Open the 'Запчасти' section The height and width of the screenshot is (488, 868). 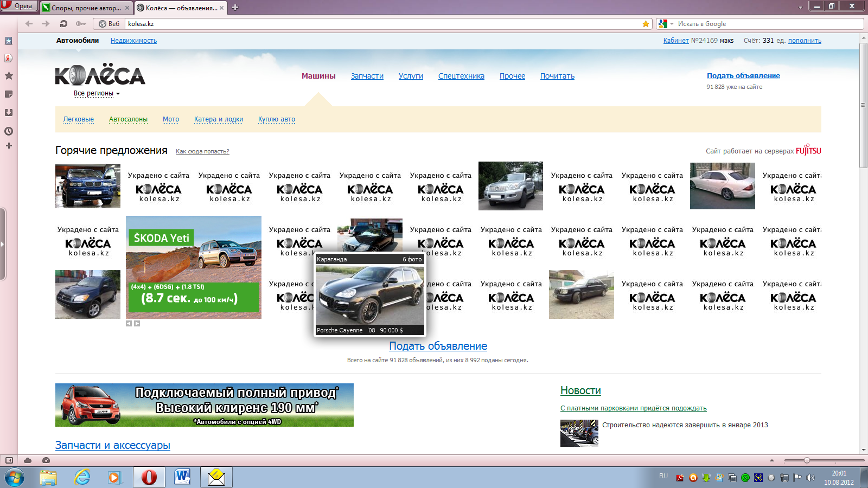click(x=367, y=76)
